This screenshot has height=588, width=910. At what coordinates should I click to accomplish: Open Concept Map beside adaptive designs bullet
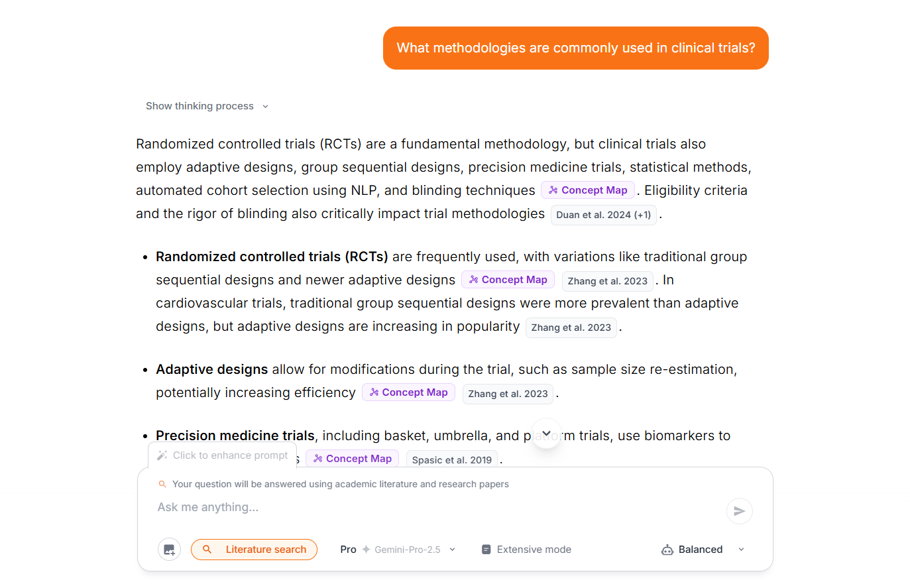pyautogui.click(x=408, y=392)
